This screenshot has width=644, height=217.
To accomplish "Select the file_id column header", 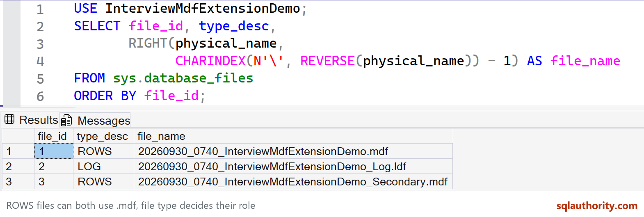I will [x=54, y=136].
